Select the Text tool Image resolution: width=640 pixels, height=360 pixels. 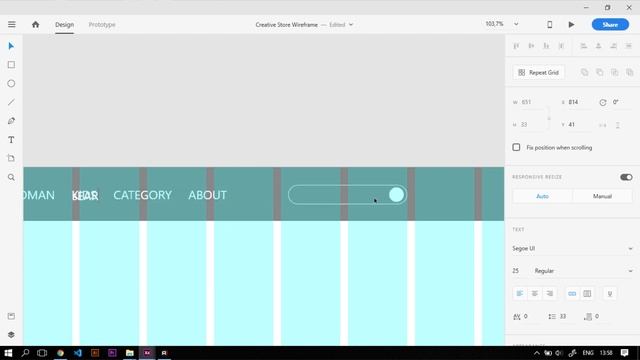pos(11,140)
